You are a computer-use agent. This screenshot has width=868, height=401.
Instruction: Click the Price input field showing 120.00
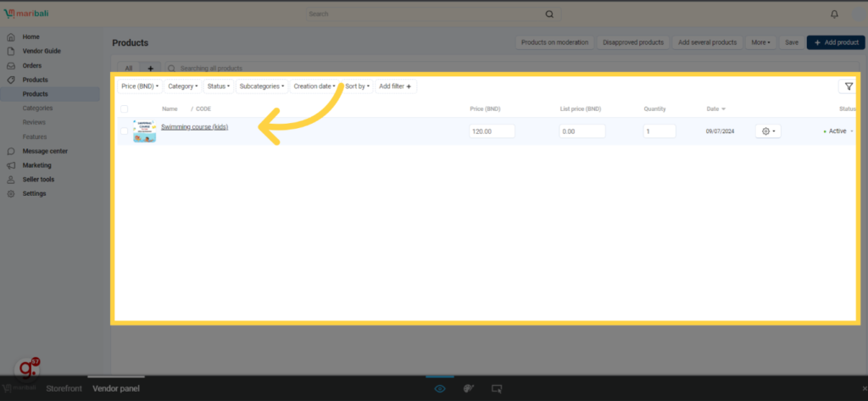pyautogui.click(x=492, y=131)
